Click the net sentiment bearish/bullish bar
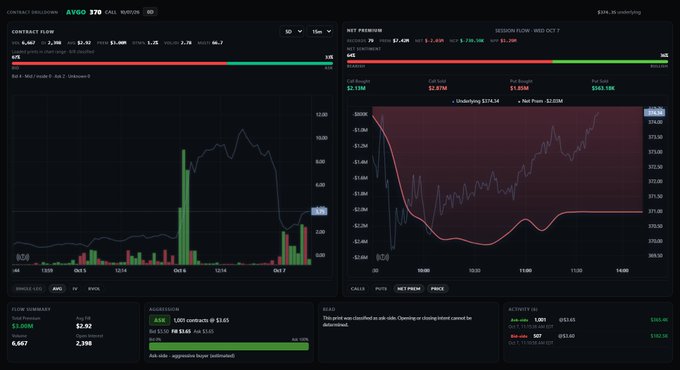Image resolution: width=680 pixels, height=370 pixels. pos(507,62)
